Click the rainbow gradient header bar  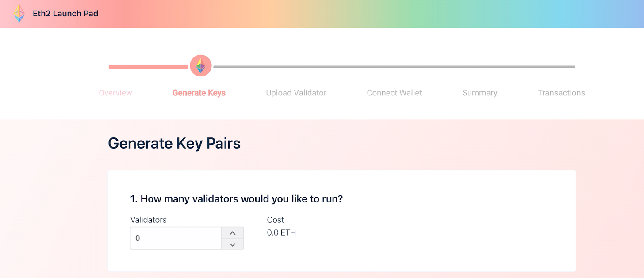point(354,14)
